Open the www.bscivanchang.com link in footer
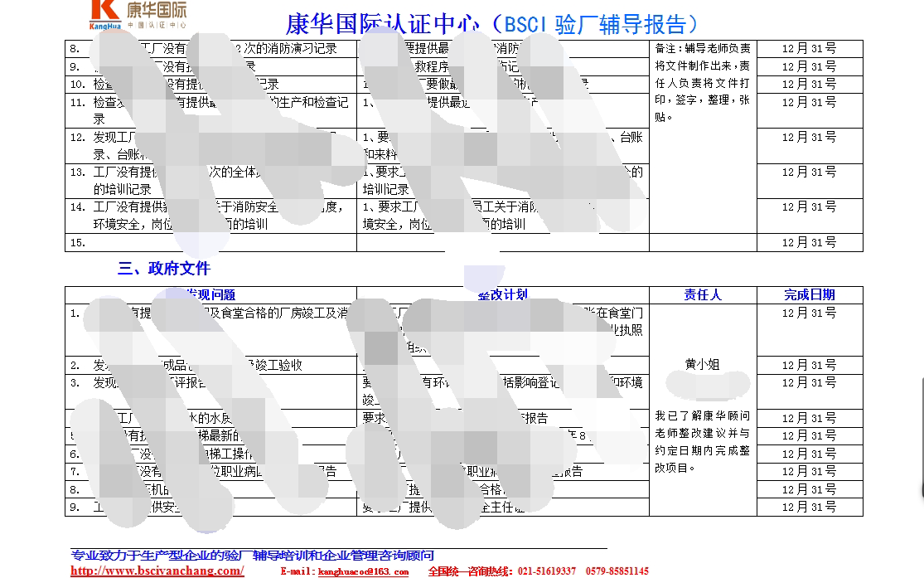 pyautogui.click(x=157, y=571)
